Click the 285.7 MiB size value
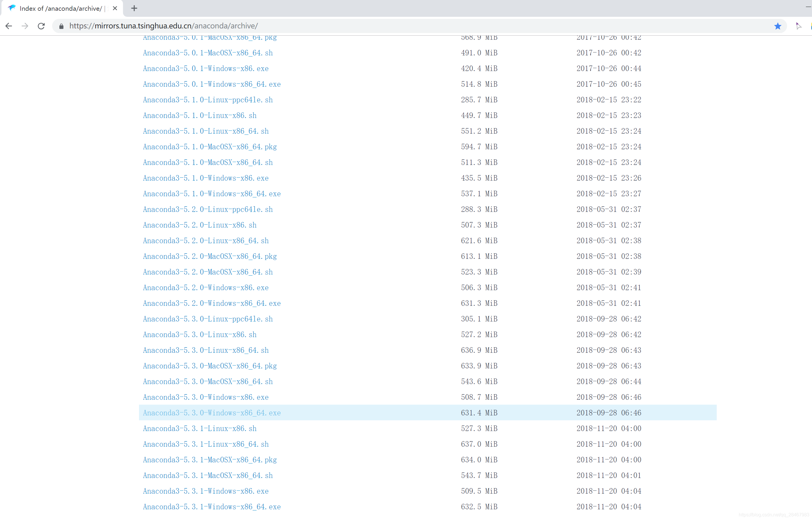This screenshot has height=520, width=812. 479,100
